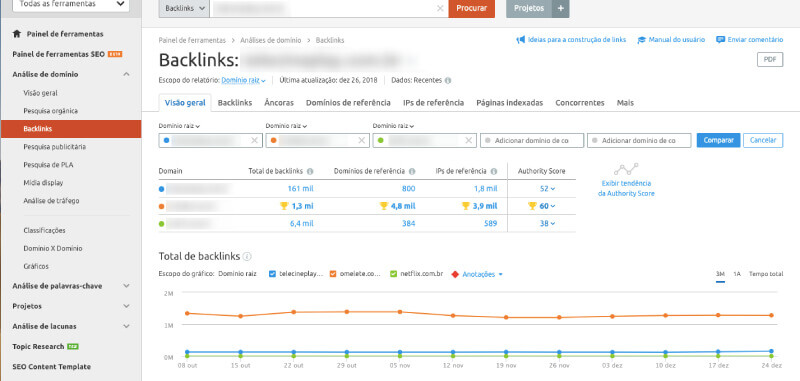The image size is (800, 381).
Task: Switch to the Âncoras tab
Action: (279, 103)
